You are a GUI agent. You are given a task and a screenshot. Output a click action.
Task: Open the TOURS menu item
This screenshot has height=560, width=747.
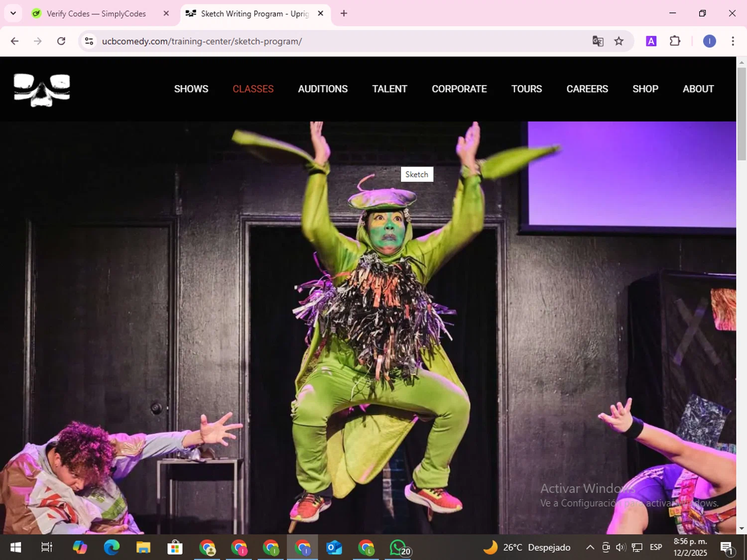[526, 89]
